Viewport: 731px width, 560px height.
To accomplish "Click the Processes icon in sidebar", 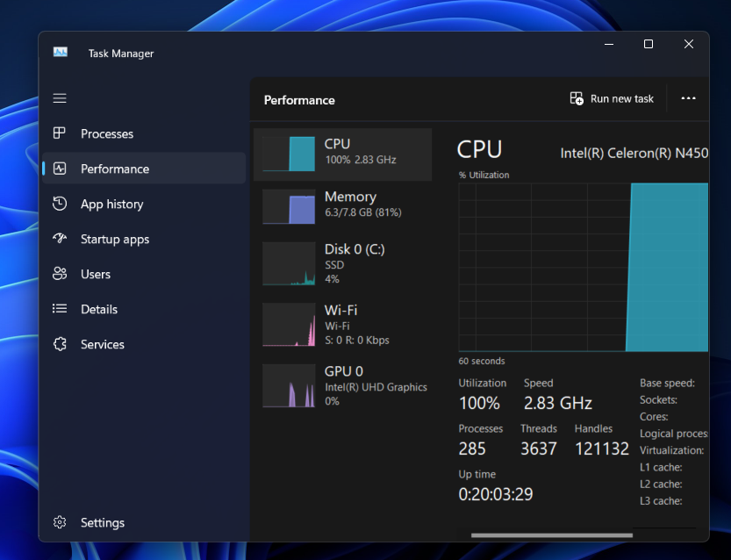I will [60, 133].
